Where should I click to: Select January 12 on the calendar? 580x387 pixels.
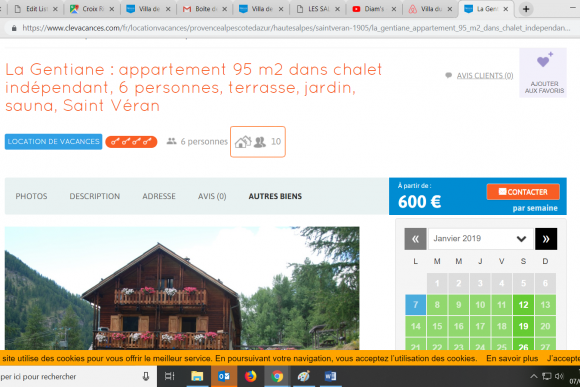[523, 305]
